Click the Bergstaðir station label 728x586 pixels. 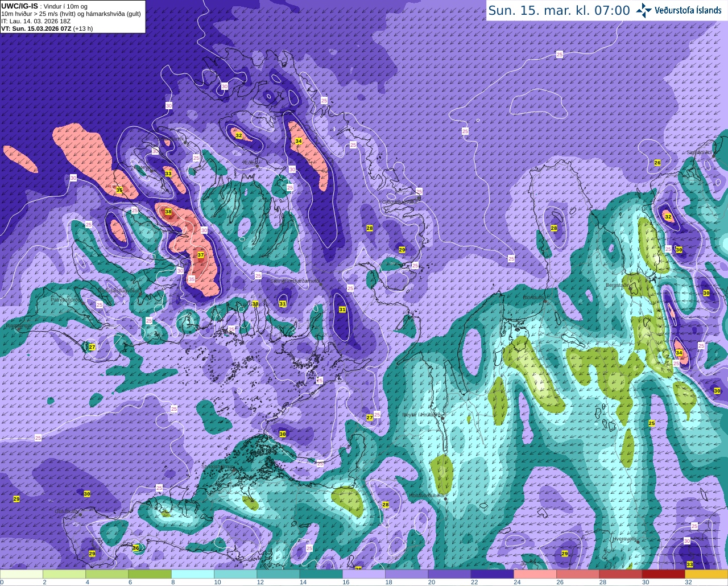[618, 284]
